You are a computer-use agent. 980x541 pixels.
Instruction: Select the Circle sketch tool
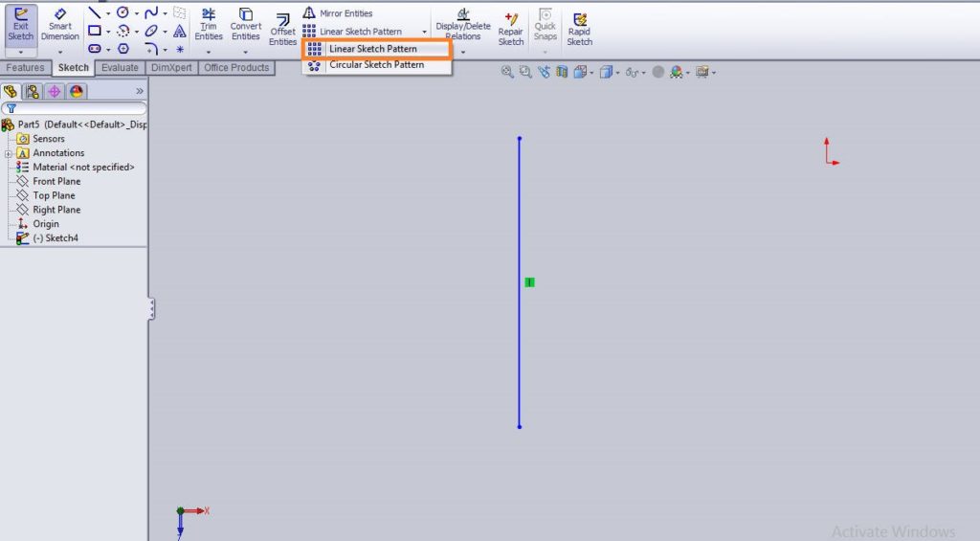click(x=123, y=12)
